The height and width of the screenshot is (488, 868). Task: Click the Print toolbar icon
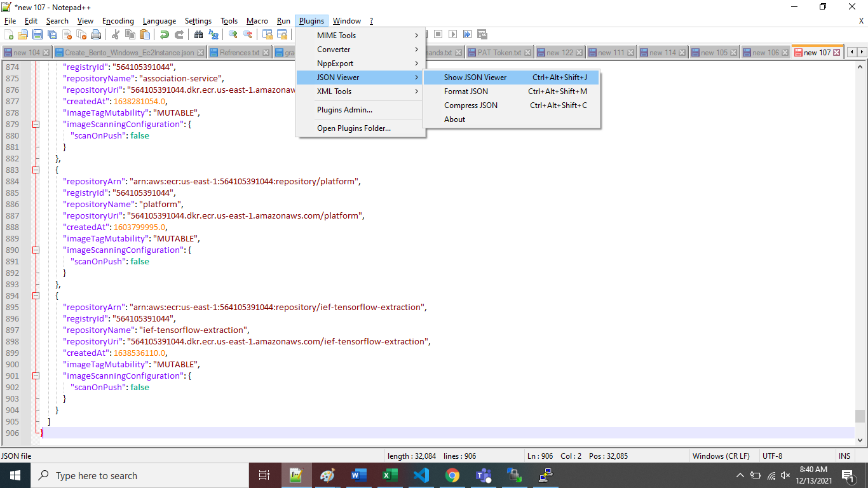point(95,34)
